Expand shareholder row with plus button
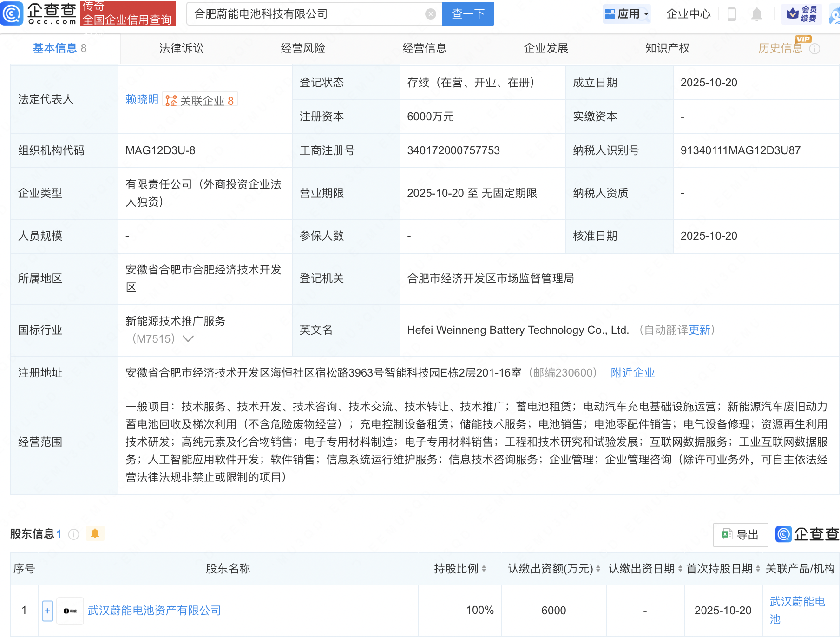The width and height of the screenshot is (840, 637). click(47, 611)
